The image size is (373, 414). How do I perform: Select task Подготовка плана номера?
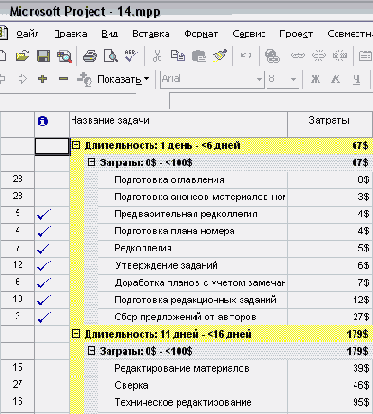click(174, 231)
